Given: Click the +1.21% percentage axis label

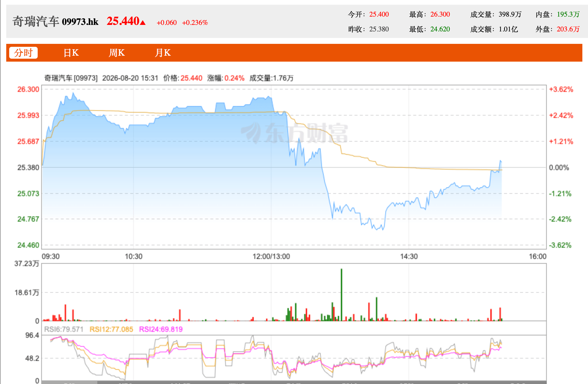Looking at the screenshot, I should pyautogui.click(x=561, y=141).
